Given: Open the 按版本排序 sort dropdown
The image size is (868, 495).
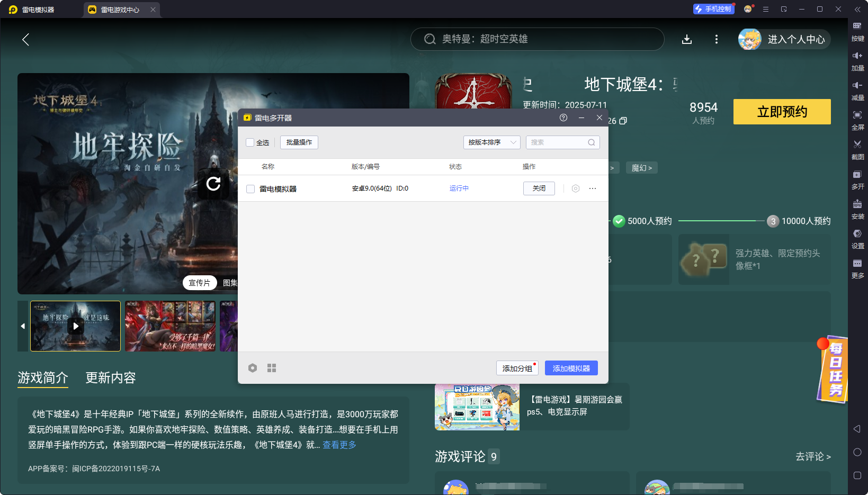Looking at the screenshot, I should point(492,142).
